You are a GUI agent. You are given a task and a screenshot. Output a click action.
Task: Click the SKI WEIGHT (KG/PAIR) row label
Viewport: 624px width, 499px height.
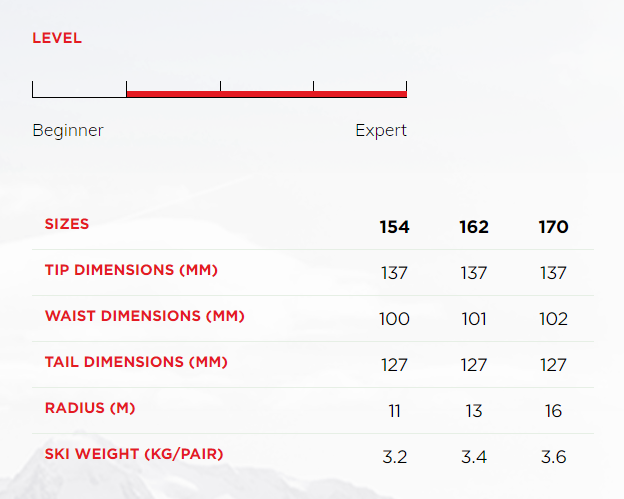click(x=134, y=454)
